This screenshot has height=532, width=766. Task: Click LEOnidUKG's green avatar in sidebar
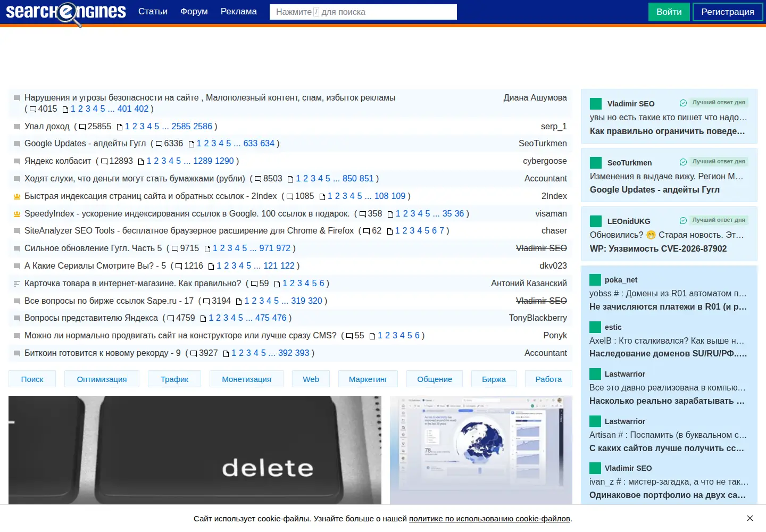[596, 221]
